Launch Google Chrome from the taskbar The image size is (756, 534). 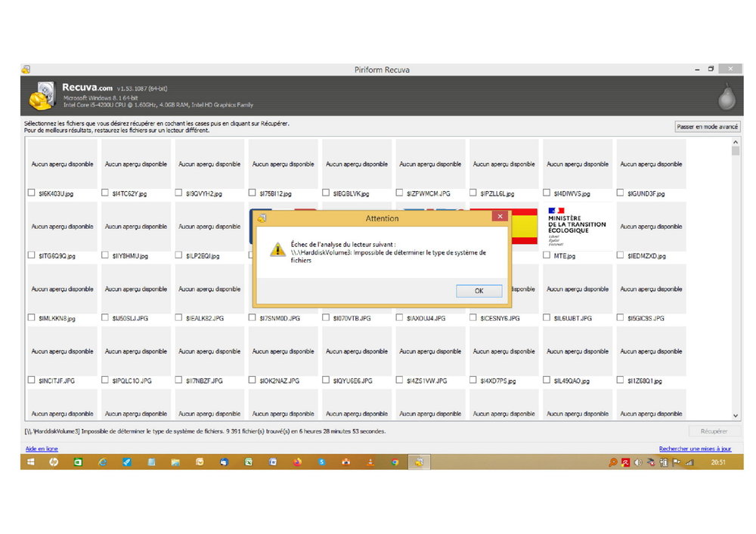pos(395,462)
